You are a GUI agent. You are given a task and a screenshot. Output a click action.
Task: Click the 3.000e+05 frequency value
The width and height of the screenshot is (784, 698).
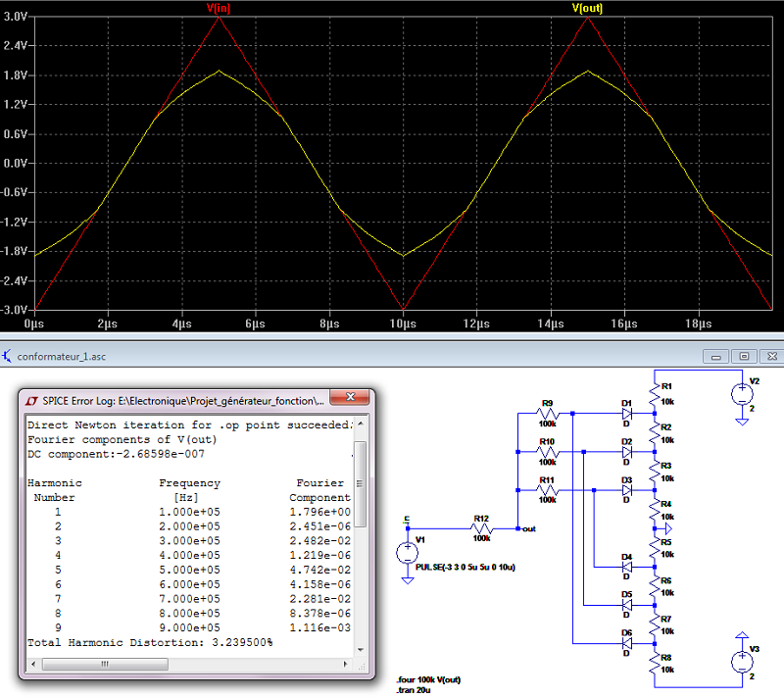[189, 541]
